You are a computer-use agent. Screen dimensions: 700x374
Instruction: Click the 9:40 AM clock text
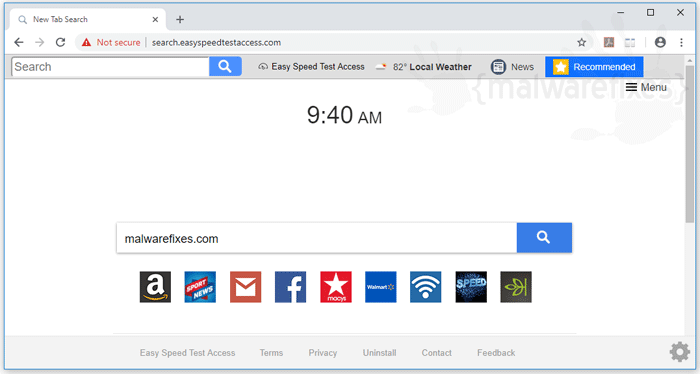pyautogui.click(x=344, y=115)
